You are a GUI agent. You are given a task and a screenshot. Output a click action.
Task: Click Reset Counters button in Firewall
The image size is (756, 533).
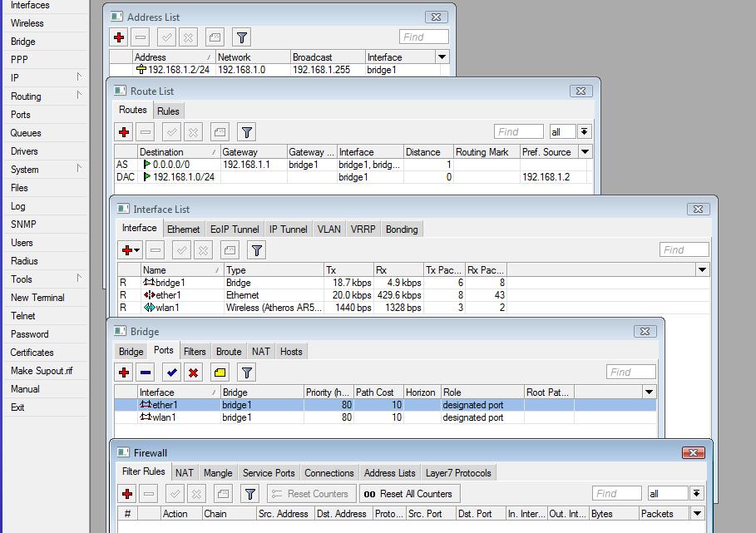click(311, 494)
